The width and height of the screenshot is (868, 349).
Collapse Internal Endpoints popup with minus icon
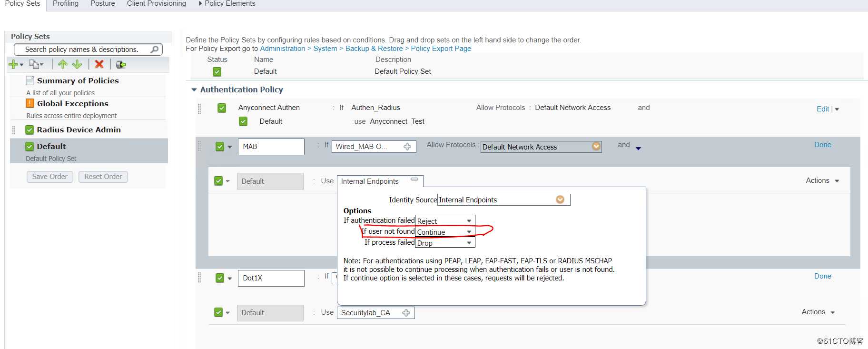pos(414,179)
